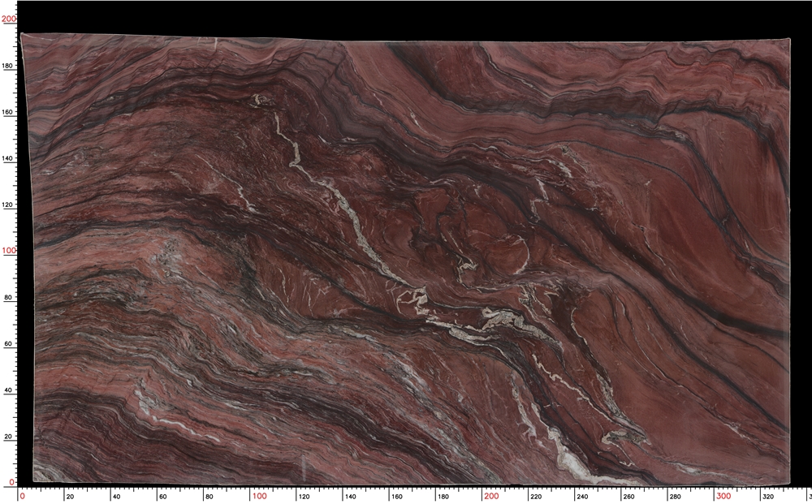The image size is (812, 504).
Task: Click the 260 label on horizontal ruler
Action: tap(628, 497)
